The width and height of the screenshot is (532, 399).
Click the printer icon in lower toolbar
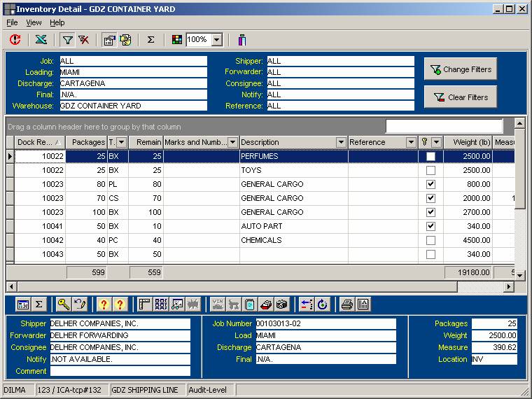tap(346, 304)
